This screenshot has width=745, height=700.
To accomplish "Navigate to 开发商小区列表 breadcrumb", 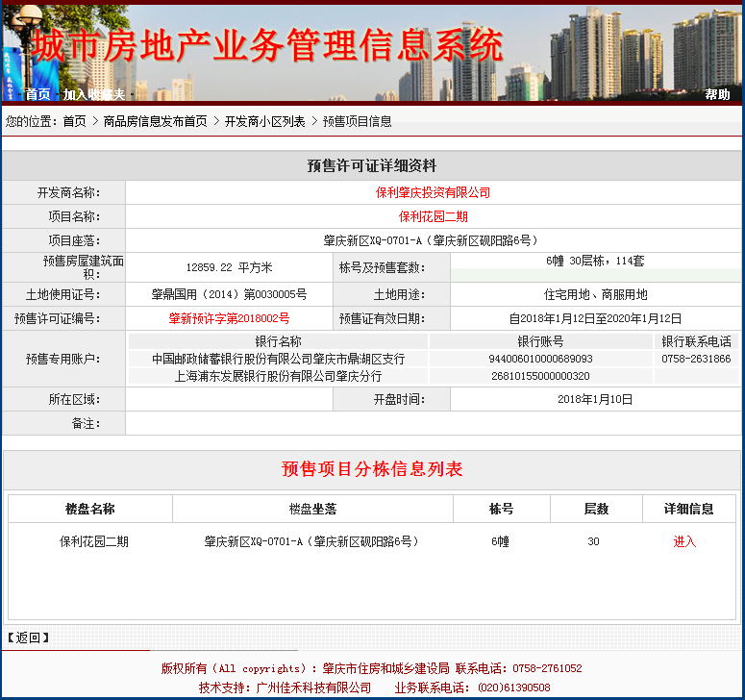I will click(264, 121).
